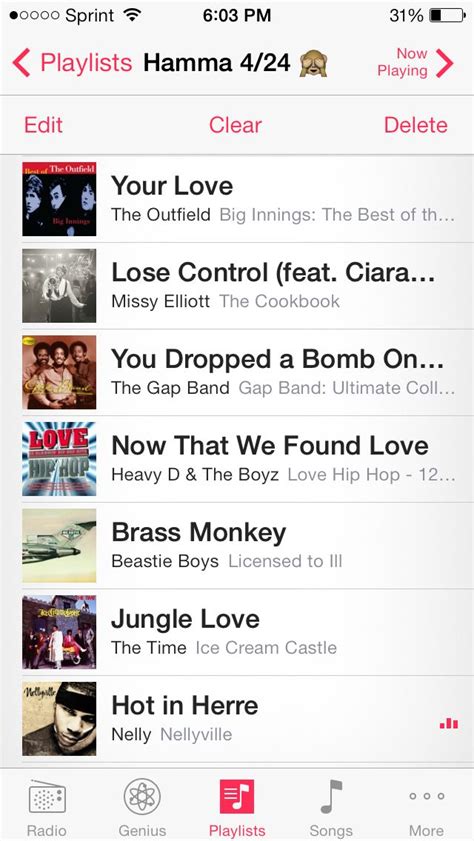This screenshot has width=474, height=841.
Task: Tap the battery icon in status bar
Action: pos(447,16)
